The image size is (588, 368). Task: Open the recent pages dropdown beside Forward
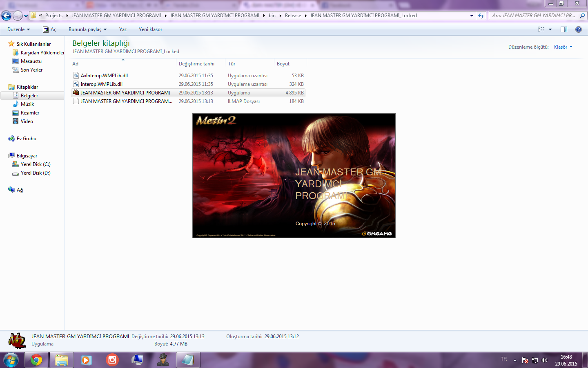click(x=26, y=16)
